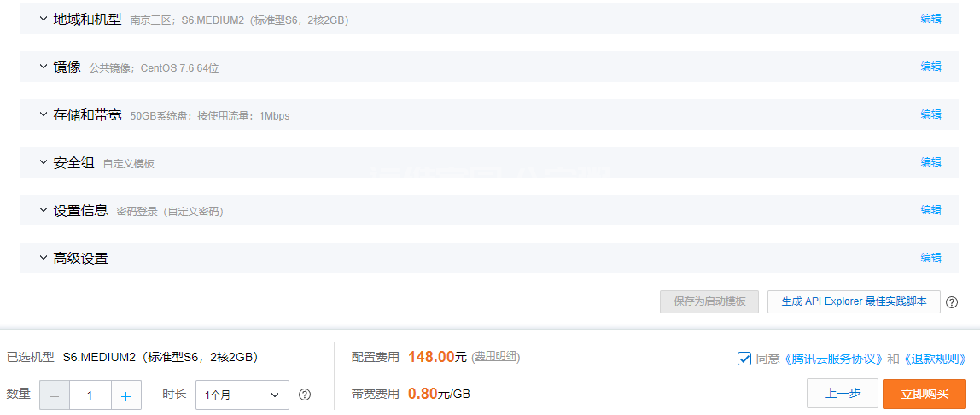Click the quantity input field
This screenshot has width=980, height=415.
click(x=90, y=395)
